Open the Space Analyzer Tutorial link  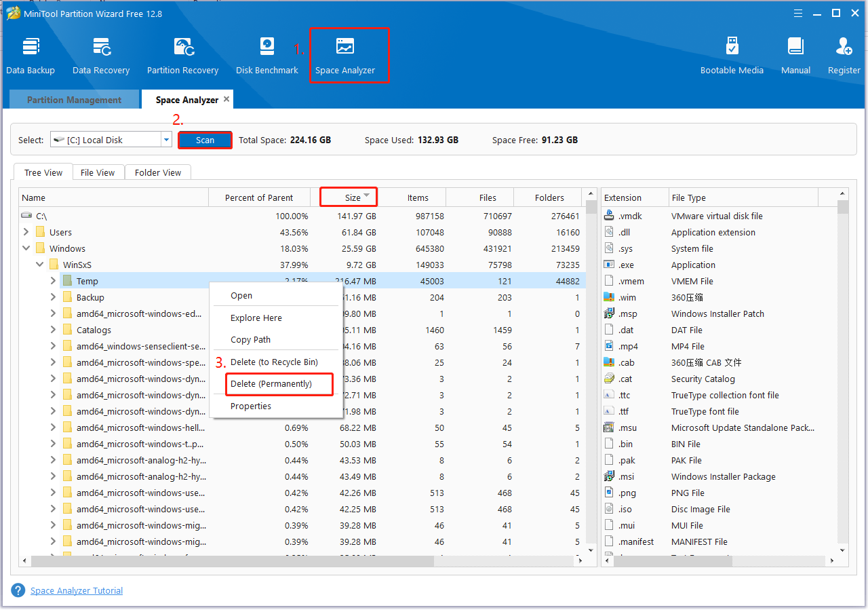[x=76, y=590]
